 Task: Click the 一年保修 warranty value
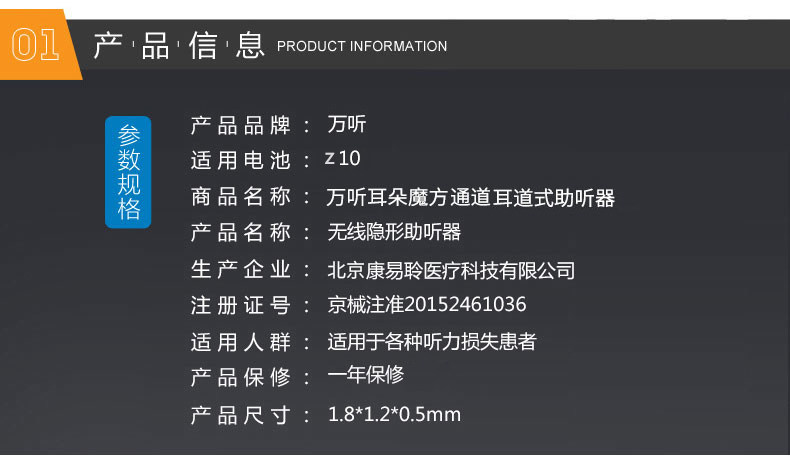point(366,374)
